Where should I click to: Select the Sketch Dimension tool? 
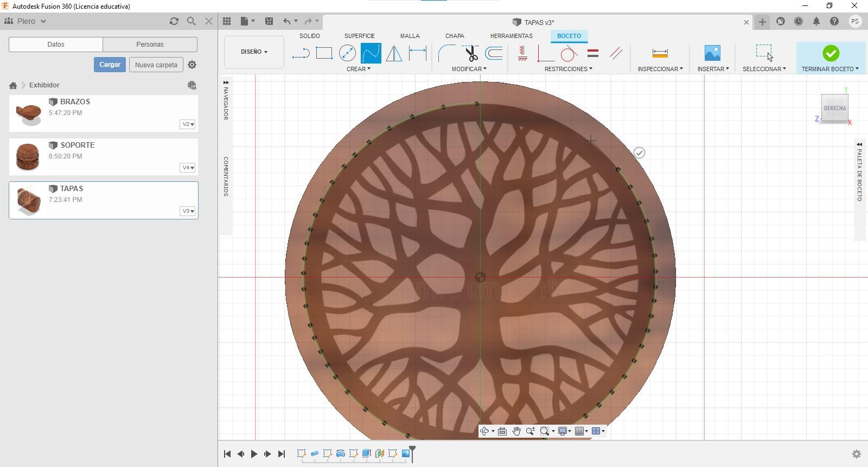click(x=417, y=53)
